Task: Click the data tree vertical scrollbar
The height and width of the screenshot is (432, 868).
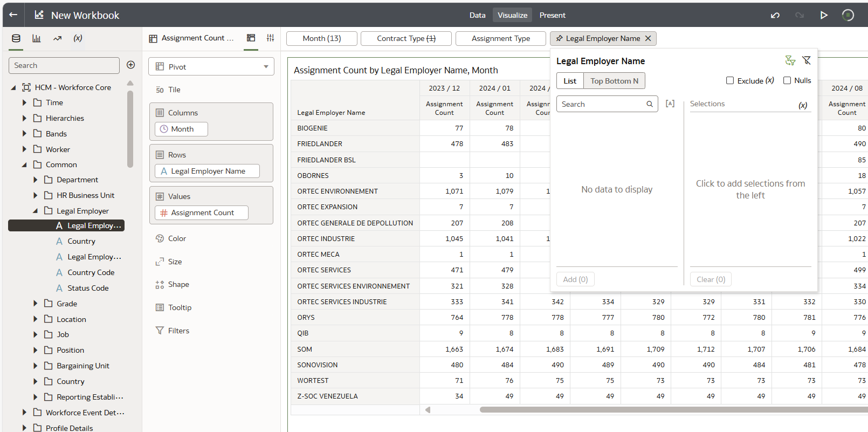Action: point(130,128)
